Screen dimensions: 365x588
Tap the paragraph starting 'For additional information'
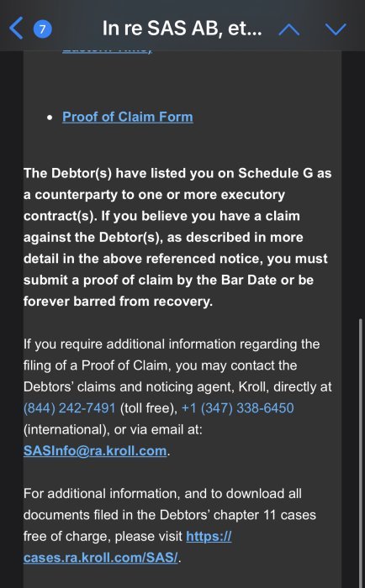point(170,525)
